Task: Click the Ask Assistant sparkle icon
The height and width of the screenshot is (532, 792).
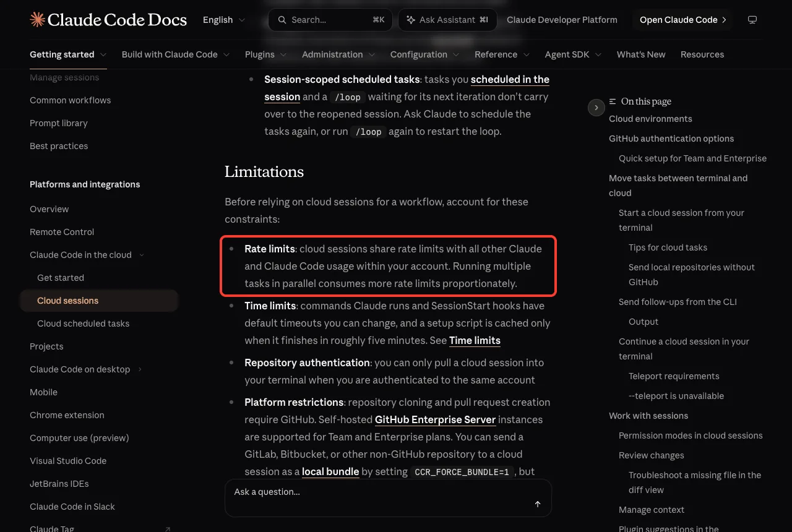Action: (411, 20)
